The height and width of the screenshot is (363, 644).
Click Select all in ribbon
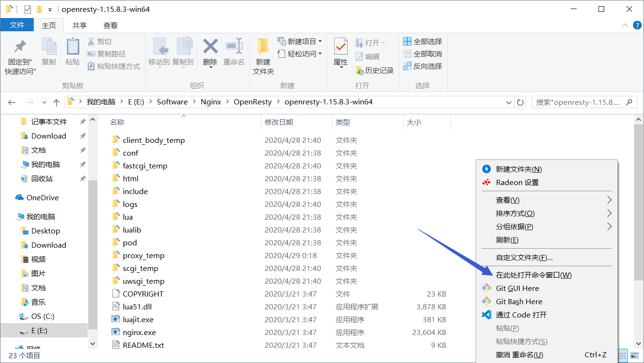(423, 41)
